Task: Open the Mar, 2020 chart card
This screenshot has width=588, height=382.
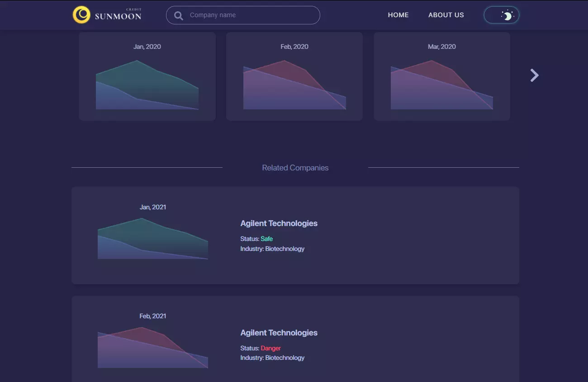Action: tap(442, 76)
